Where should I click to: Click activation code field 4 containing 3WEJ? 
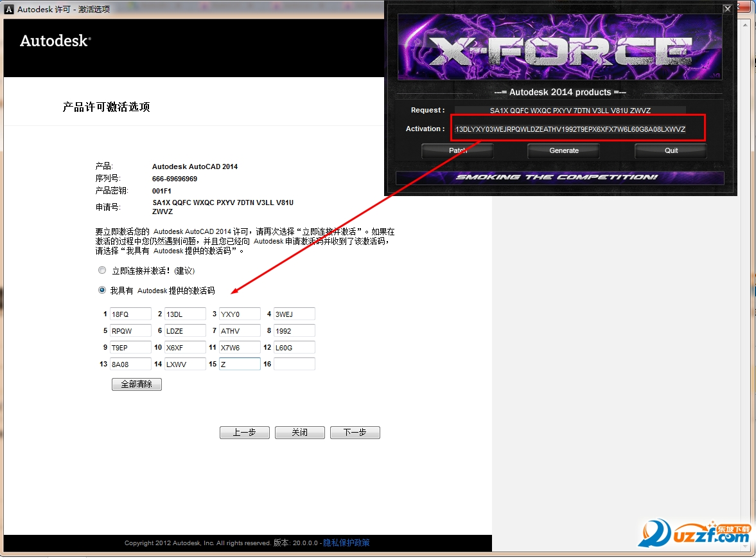point(294,314)
